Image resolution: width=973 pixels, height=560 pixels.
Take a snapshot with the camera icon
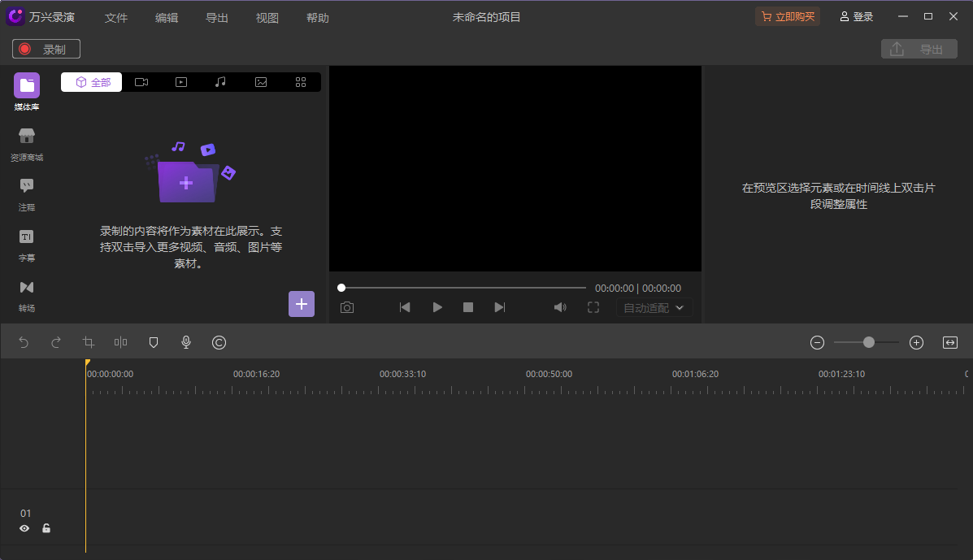[347, 307]
